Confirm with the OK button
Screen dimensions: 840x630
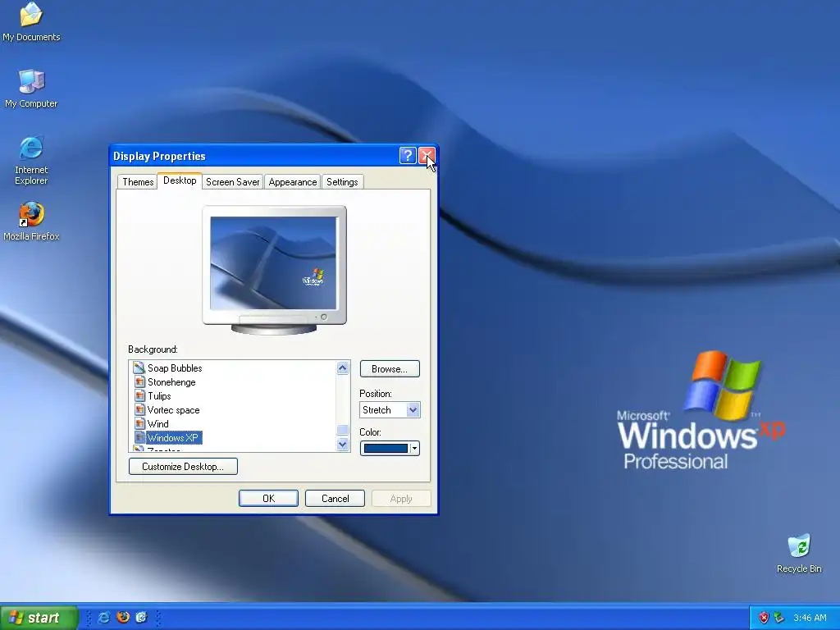click(x=268, y=498)
